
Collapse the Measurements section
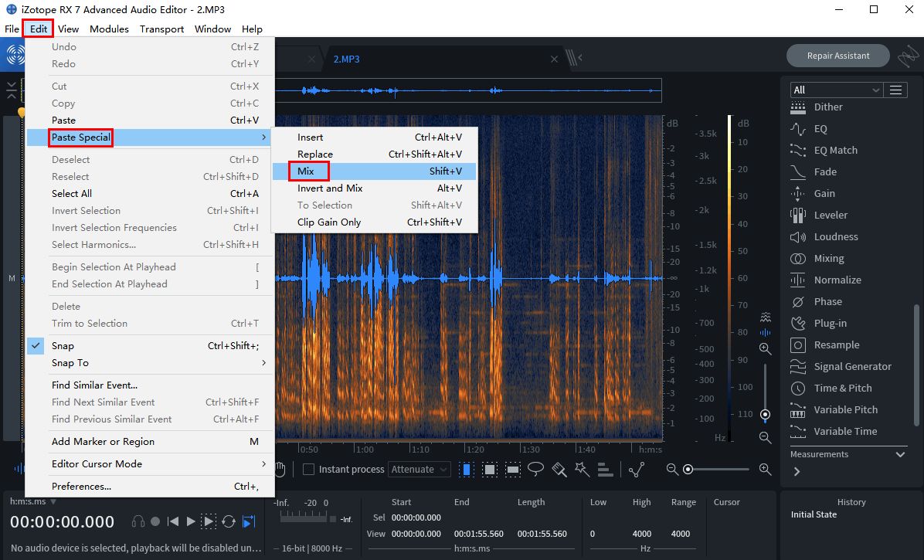[x=900, y=454]
